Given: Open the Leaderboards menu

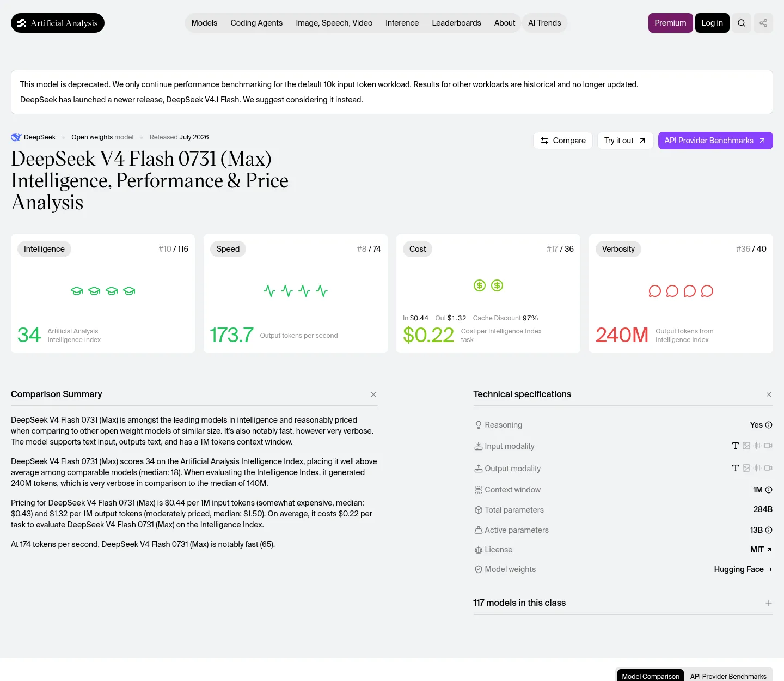Looking at the screenshot, I should point(456,23).
